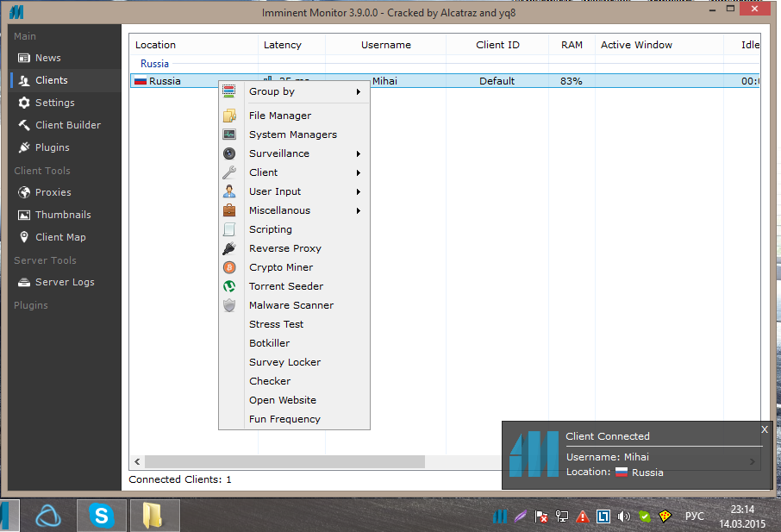Image resolution: width=781 pixels, height=532 pixels.
Task: Expand the Group by submenu arrow
Action: click(358, 91)
